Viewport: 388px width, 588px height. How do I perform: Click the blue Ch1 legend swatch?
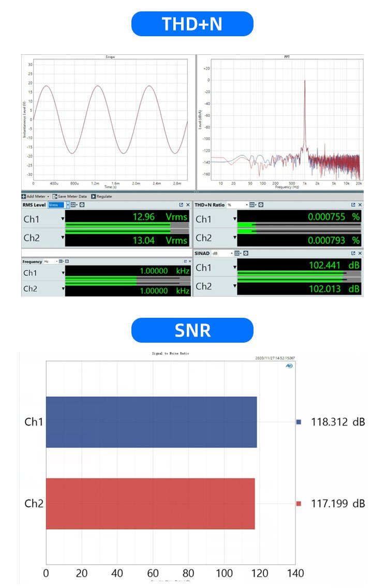(x=299, y=422)
